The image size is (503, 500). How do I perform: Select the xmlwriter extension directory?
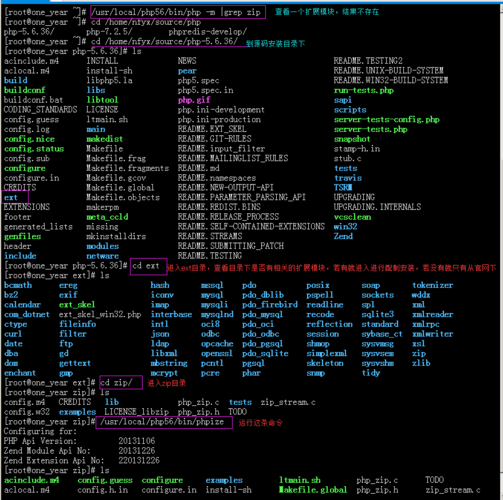(x=433, y=334)
